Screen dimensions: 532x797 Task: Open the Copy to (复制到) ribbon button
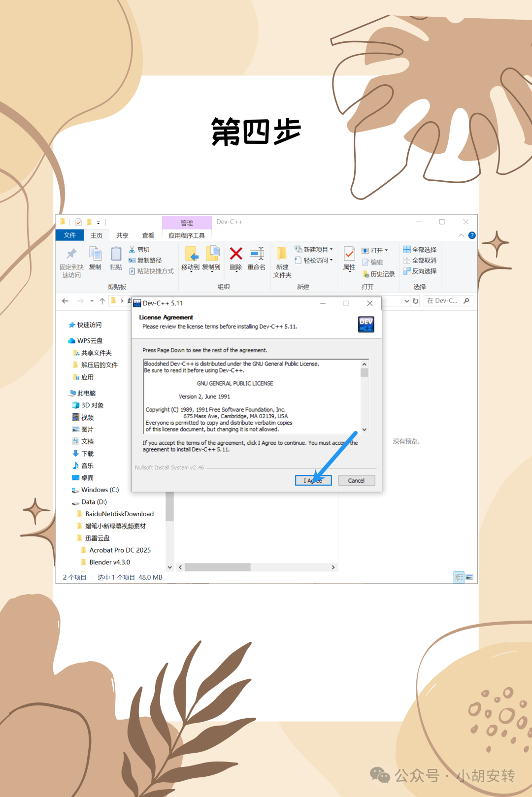pos(212,259)
